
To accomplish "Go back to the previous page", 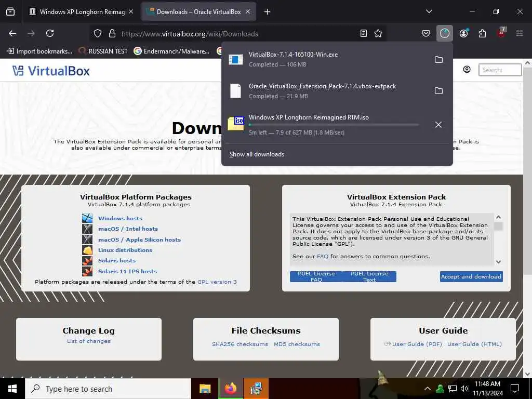I will [12, 33].
